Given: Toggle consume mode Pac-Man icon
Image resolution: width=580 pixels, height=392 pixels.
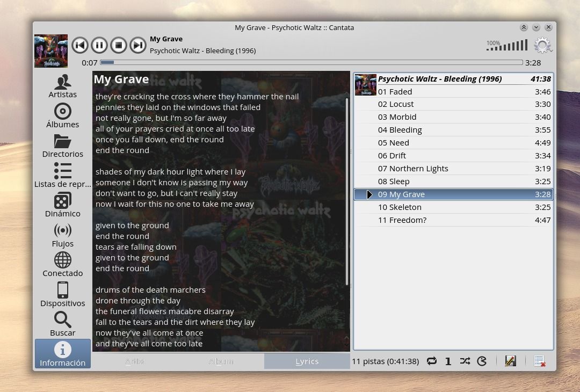Looking at the screenshot, I should [482, 361].
